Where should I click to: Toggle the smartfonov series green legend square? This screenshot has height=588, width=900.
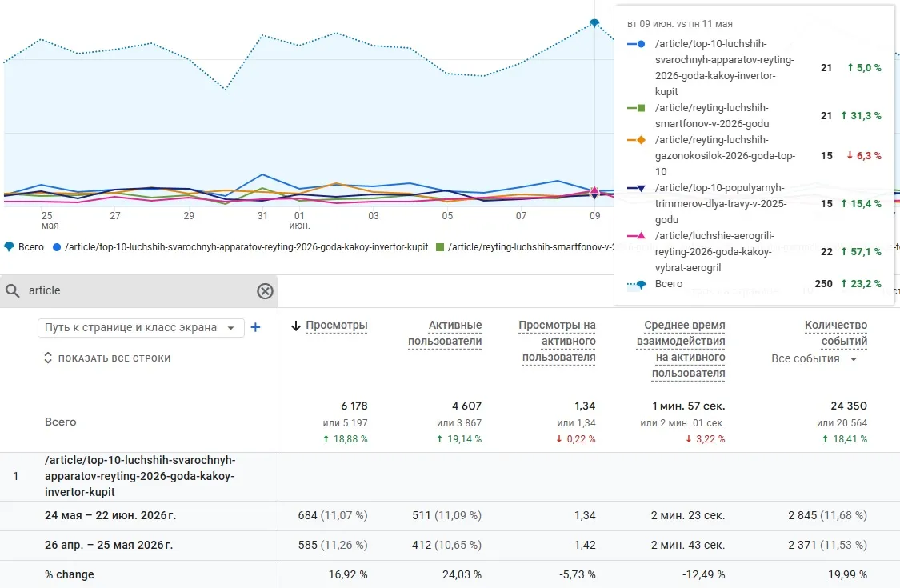[440, 247]
